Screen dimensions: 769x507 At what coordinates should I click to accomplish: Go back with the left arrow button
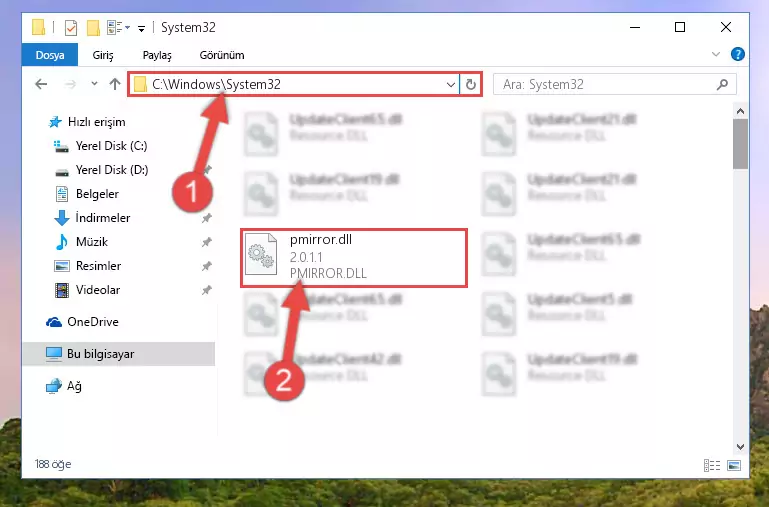tap(41, 84)
